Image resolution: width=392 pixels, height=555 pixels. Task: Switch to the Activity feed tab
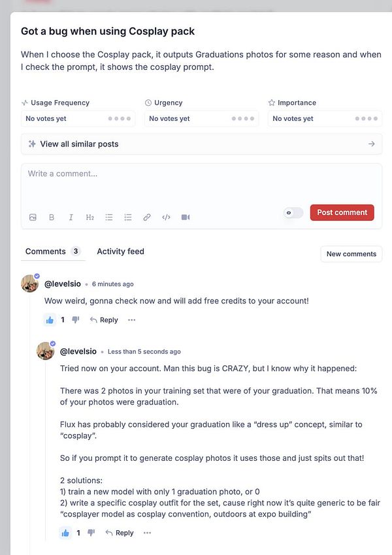tap(120, 251)
